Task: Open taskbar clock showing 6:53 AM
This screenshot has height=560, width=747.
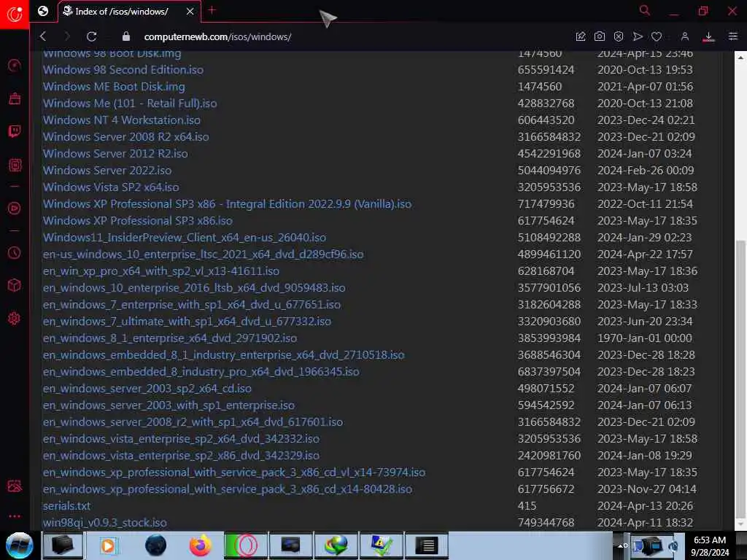Action: tap(710, 545)
